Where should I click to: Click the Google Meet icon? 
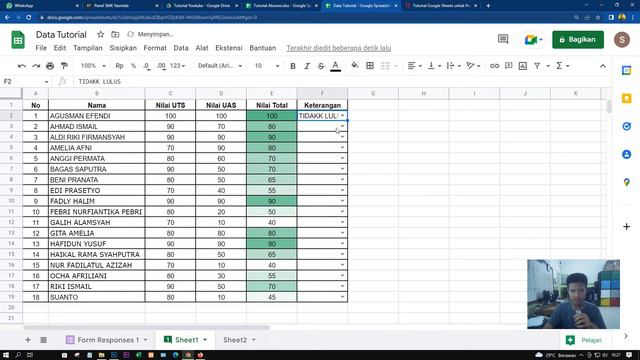(x=533, y=40)
